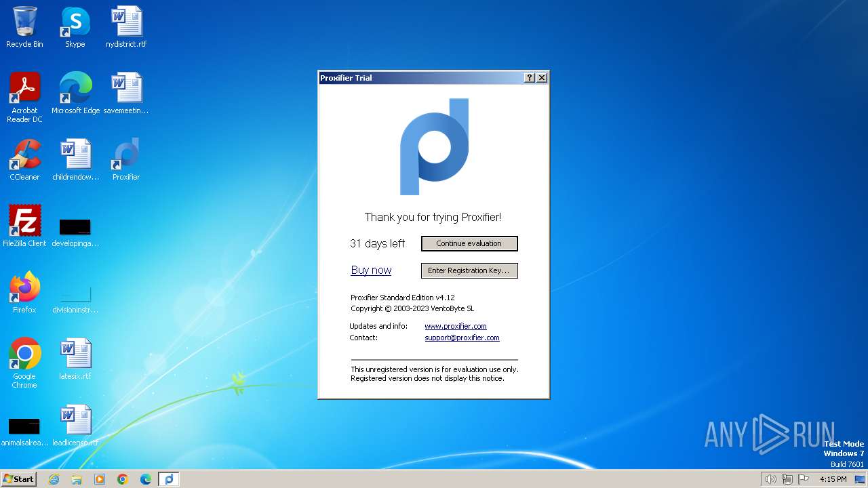Open the Recycle Bin desktop icon
868x488 pixels.
click(24, 28)
